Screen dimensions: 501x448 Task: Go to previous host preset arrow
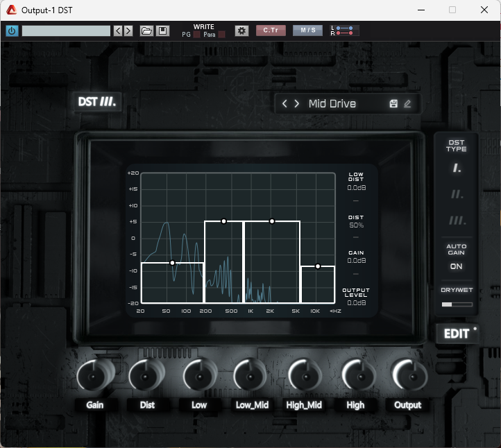118,31
